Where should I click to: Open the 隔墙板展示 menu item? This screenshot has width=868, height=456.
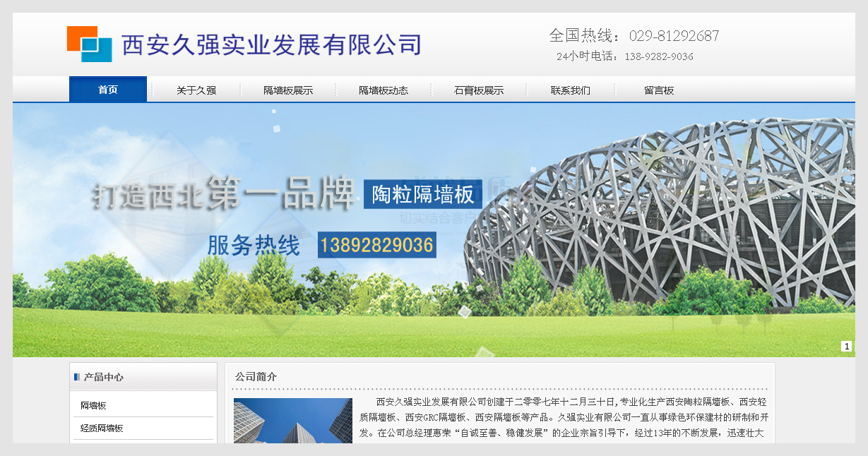289,89
